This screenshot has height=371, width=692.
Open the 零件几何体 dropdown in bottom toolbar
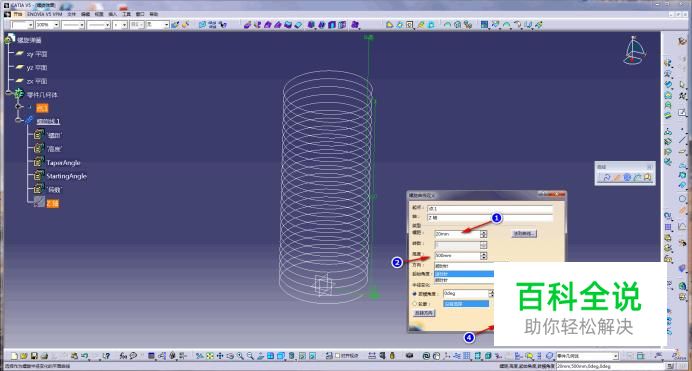616,356
